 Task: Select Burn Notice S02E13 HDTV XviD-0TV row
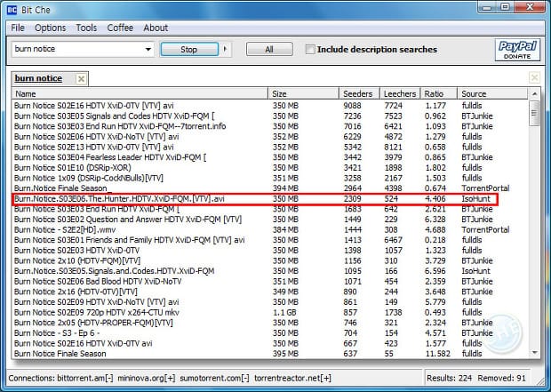(270, 147)
